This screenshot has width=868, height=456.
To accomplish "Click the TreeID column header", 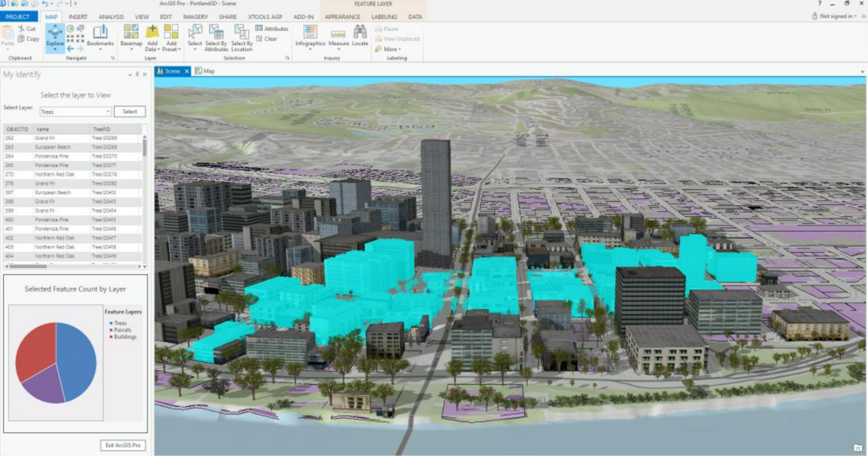I will (115, 129).
